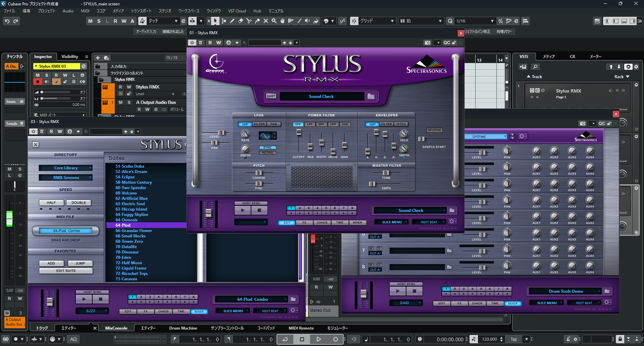Toggle EASY mode button
This screenshot has width=644, height=346.
(271, 96)
